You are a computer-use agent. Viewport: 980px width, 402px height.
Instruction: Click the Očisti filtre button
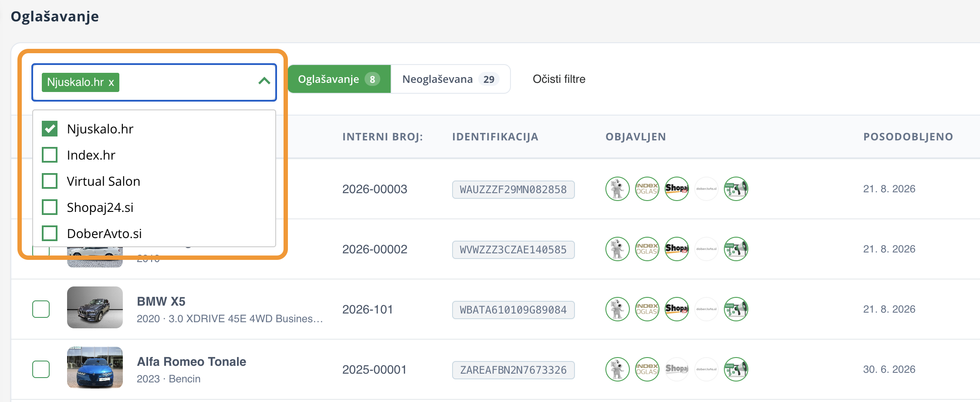[x=559, y=79]
